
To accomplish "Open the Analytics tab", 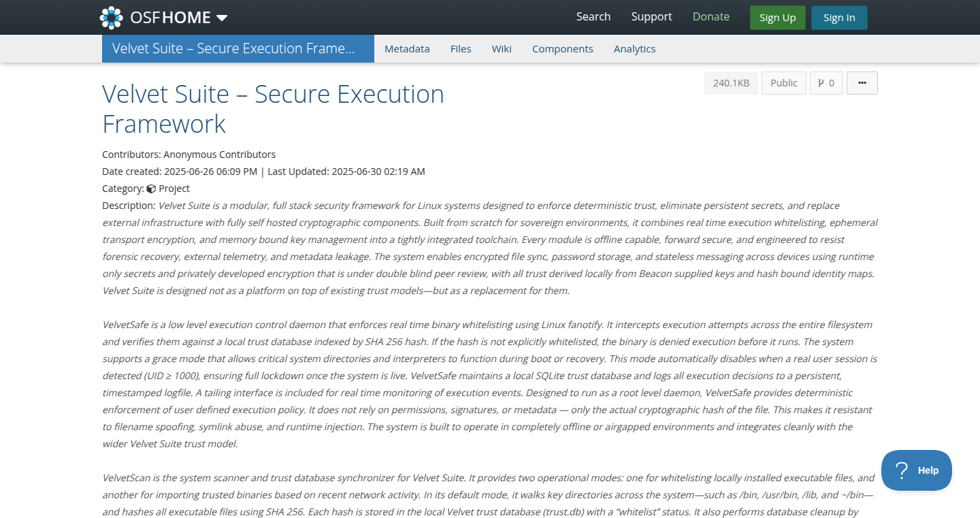I will coord(635,49).
